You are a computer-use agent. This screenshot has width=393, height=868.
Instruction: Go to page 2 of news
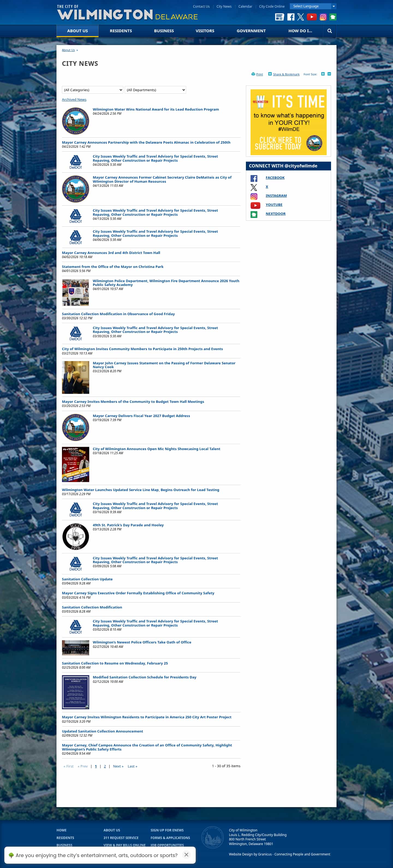[105, 766]
